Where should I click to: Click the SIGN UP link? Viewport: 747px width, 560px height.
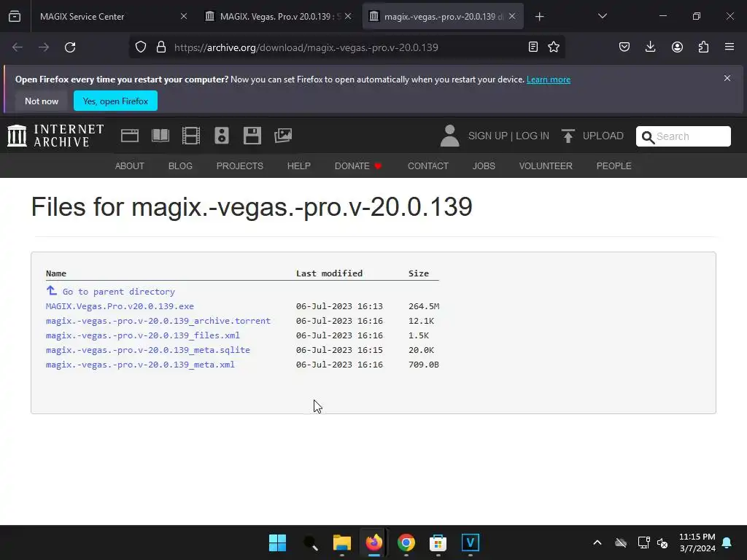coord(488,136)
